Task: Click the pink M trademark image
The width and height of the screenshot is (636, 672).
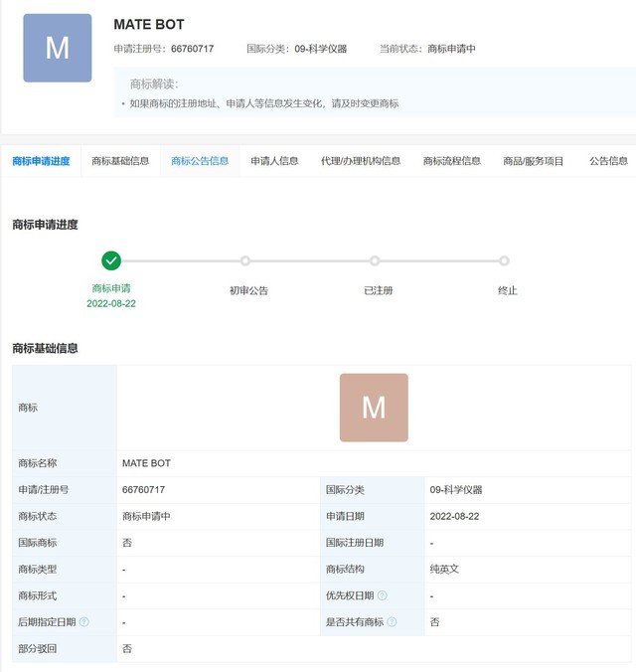Action: pyautogui.click(x=374, y=408)
